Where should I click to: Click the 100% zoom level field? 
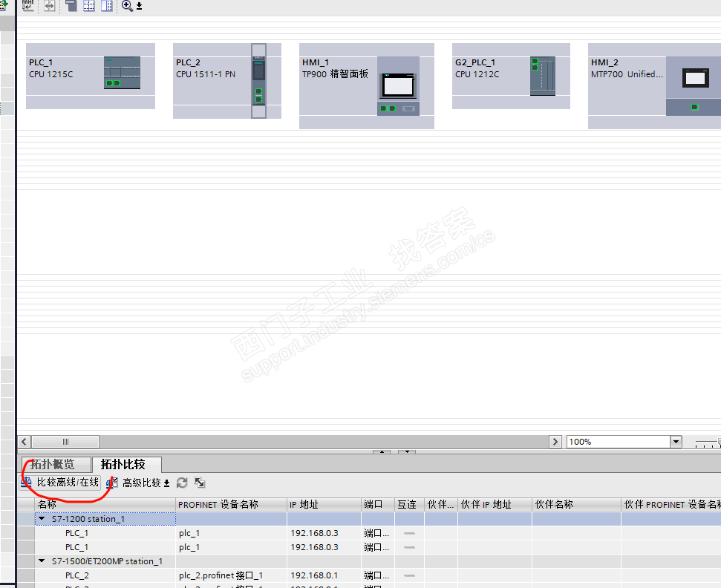(x=619, y=442)
